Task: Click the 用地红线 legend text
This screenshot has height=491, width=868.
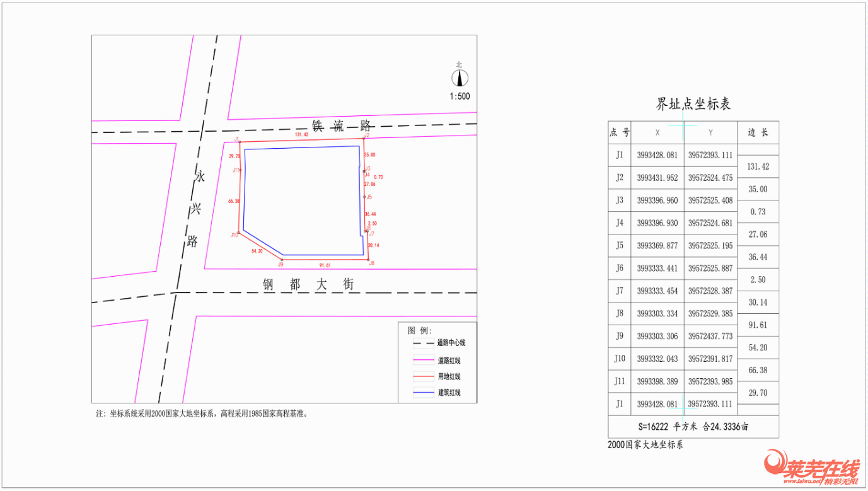Action: coord(449,377)
